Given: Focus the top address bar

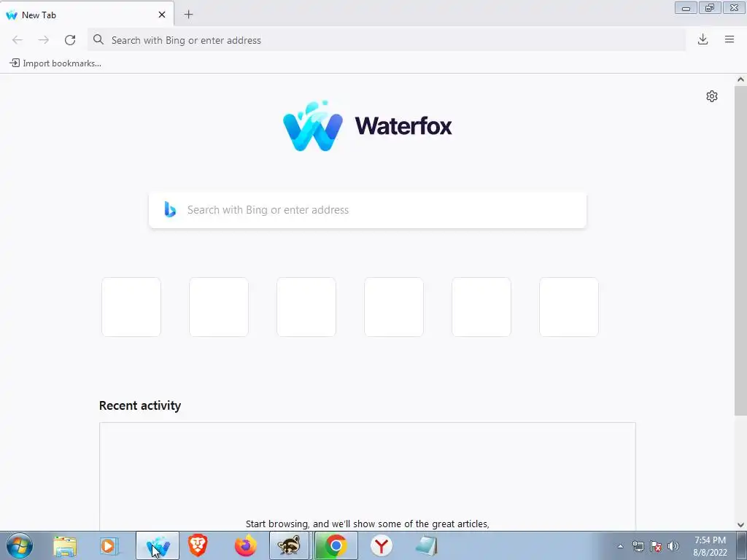Looking at the screenshot, I should pyautogui.click(x=387, y=40).
